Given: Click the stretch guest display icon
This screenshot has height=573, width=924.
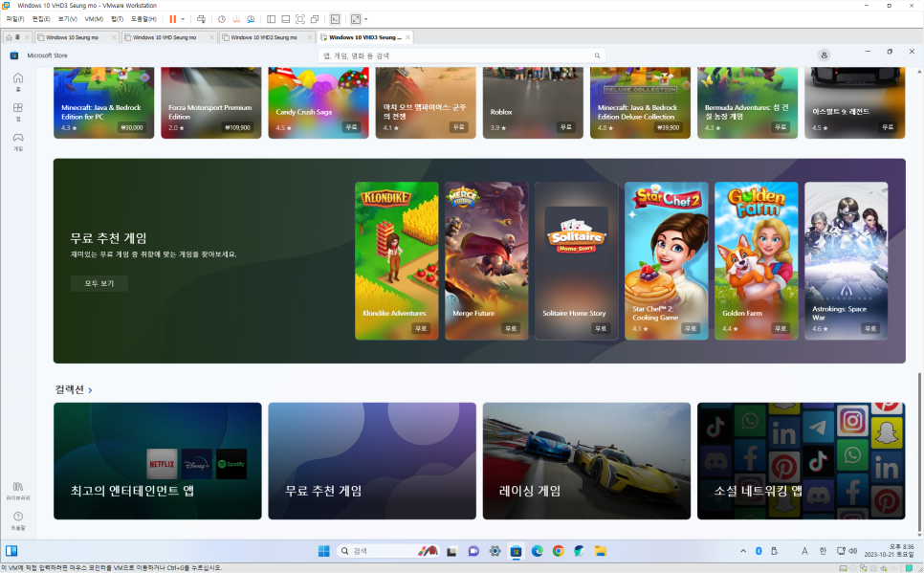Looking at the screenshot, I should coord(355,19).
